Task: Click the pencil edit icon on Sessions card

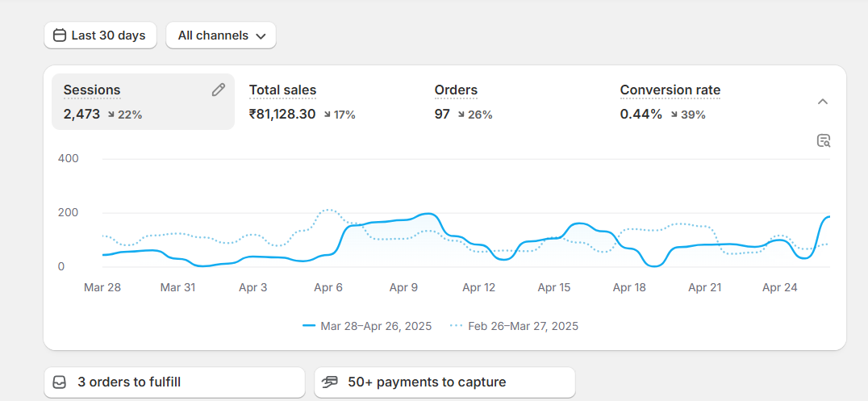Action: click(219, 90)
